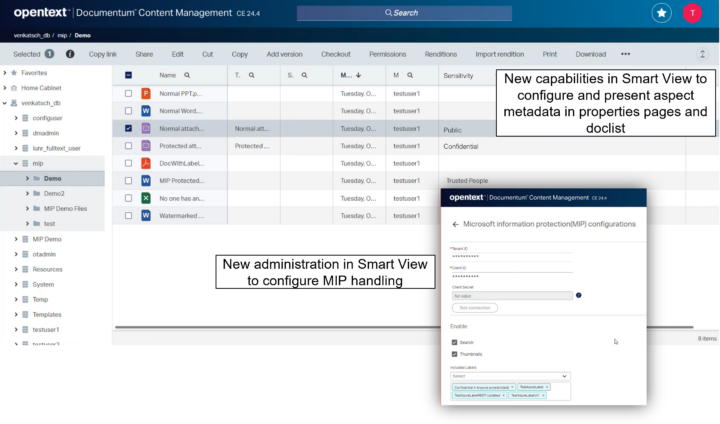720x424 pixels.
Task: Open Permissions from the toolbar
Action: click(388, 54)
